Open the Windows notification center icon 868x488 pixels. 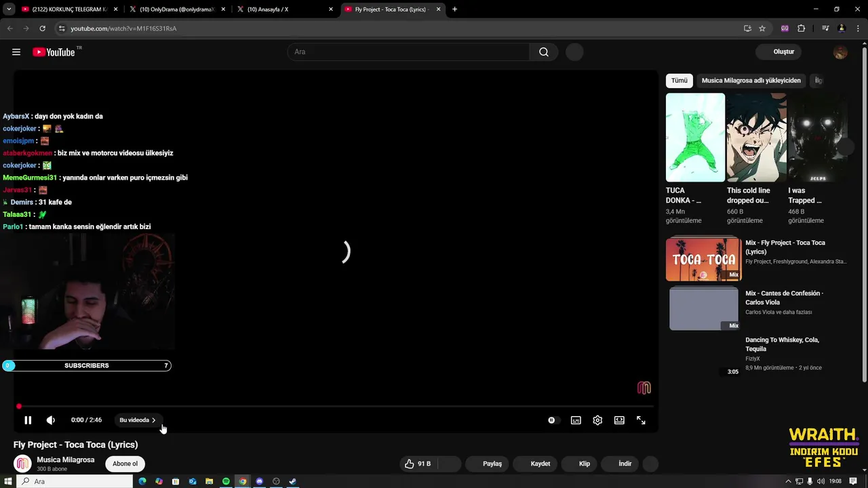click(853, 481)
